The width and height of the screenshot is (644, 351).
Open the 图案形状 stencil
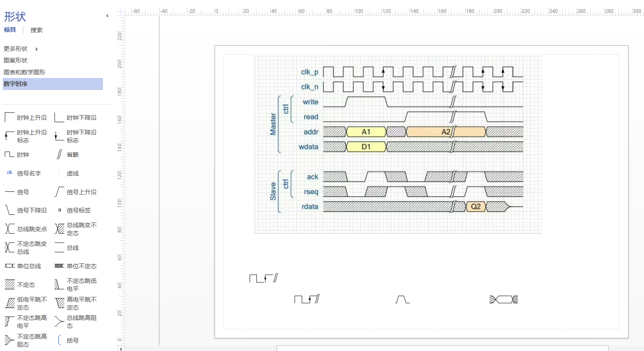pos(16,60)
